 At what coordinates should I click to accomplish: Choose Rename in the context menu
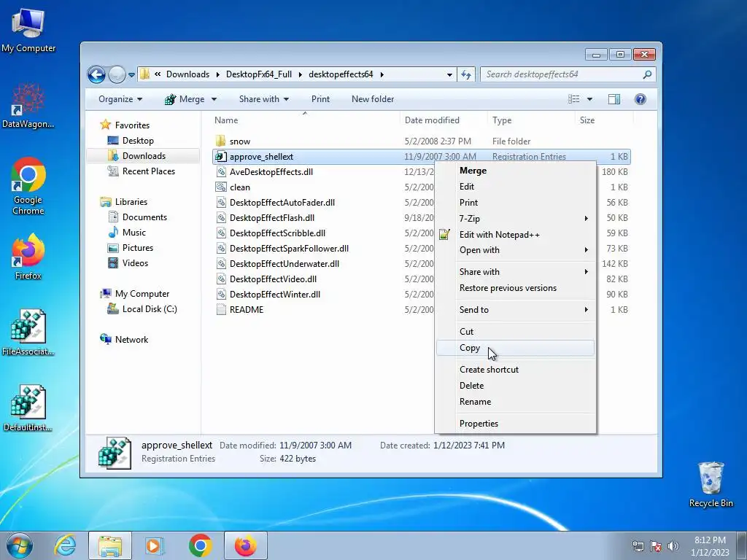[x=516, y=402]
